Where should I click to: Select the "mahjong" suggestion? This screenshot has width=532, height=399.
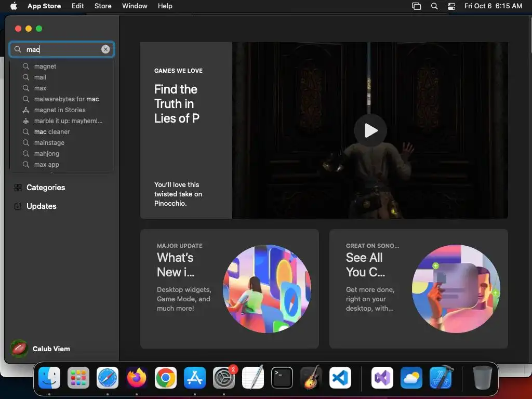tap(61, 153)
